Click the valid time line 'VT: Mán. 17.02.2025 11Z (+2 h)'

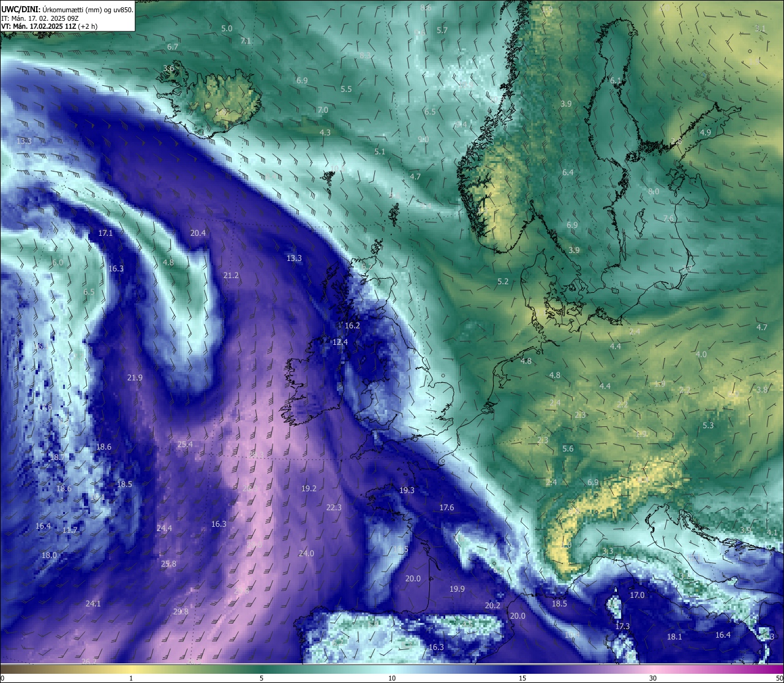(49, 26)
